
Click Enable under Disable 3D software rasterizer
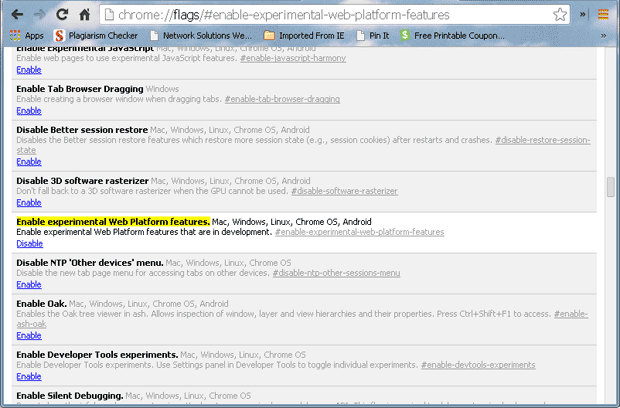coord(29,202)
